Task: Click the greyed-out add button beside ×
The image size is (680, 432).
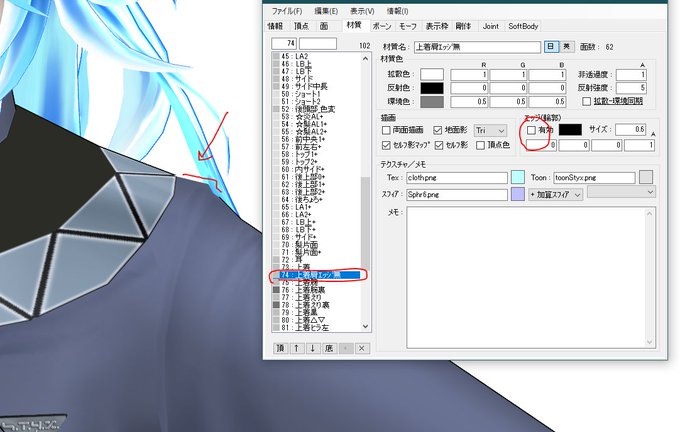Action: [x=346, y=348]
